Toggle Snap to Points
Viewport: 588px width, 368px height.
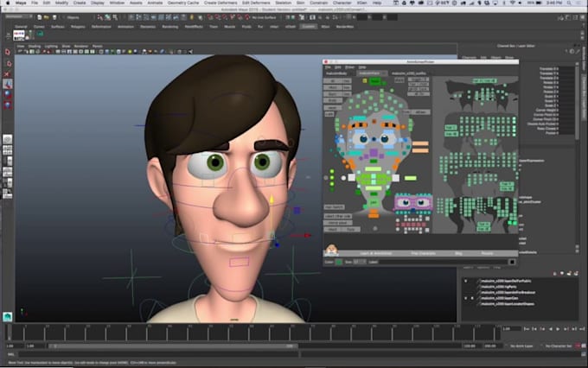pyautogui.click(x=225, y=17)
